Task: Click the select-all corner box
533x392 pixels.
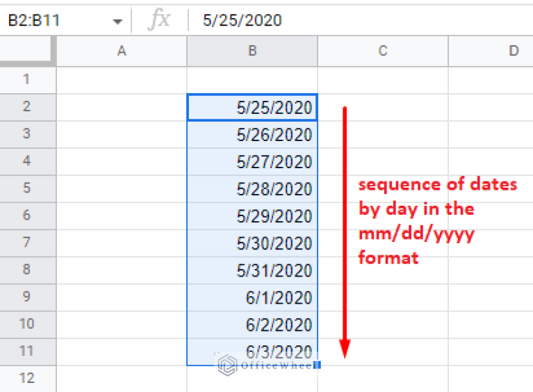Action: tap(28, 51)
